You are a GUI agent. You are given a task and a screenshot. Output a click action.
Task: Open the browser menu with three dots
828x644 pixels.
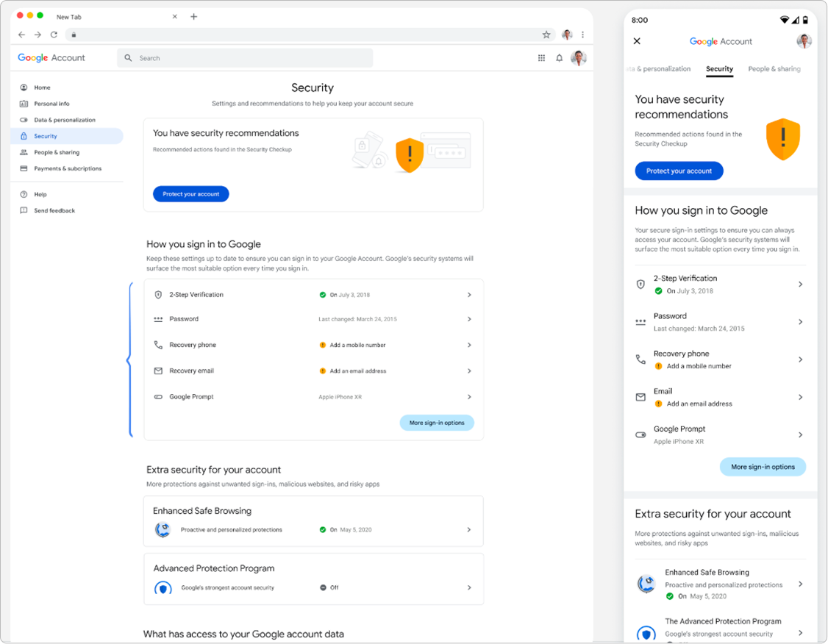coord(582,35)
